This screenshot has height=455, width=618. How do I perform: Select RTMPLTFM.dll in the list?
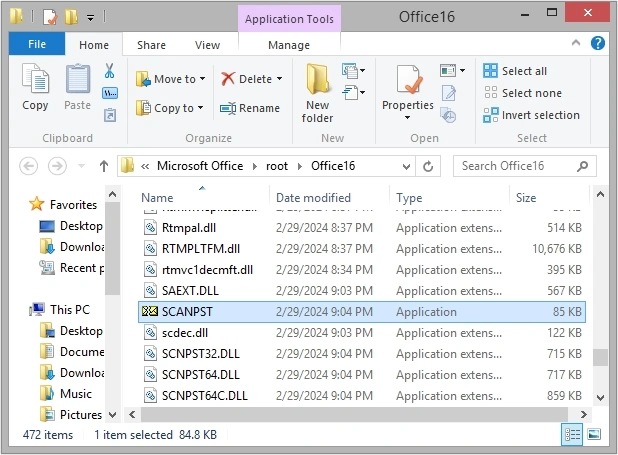362,249
